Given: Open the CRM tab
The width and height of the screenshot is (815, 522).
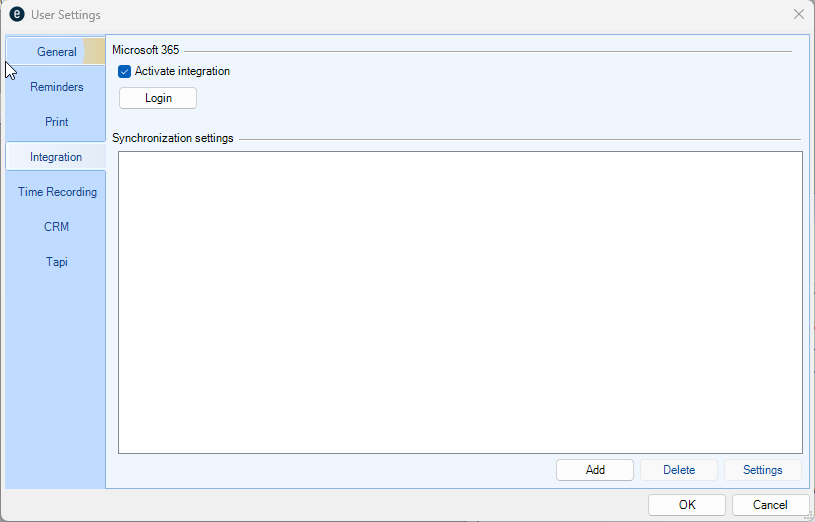Looking at the screenshot, I should [56, 227].
